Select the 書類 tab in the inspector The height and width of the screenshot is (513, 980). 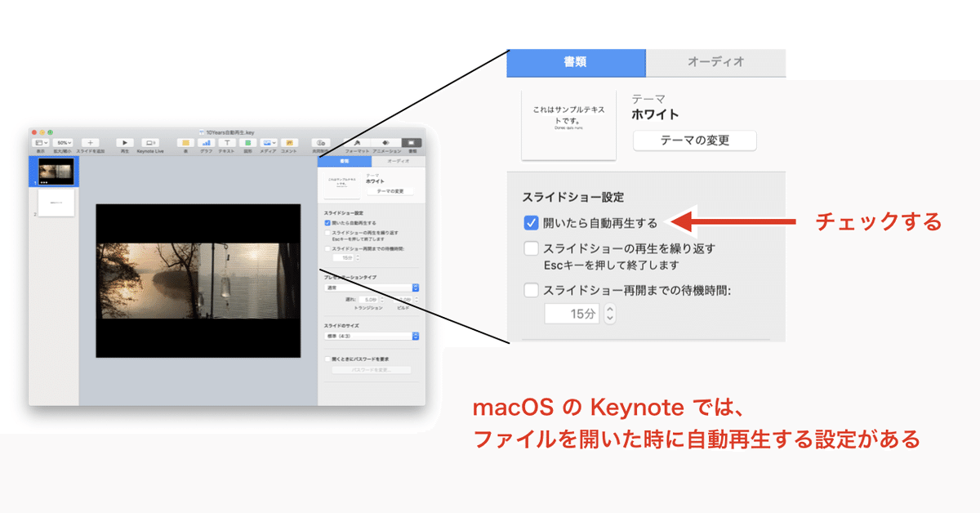tap(575, 62)
